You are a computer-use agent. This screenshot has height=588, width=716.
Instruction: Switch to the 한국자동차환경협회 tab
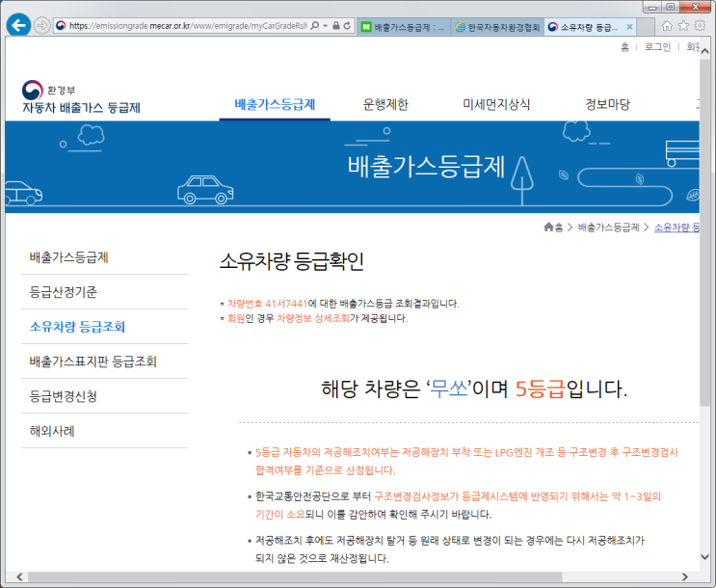(497, 27)
